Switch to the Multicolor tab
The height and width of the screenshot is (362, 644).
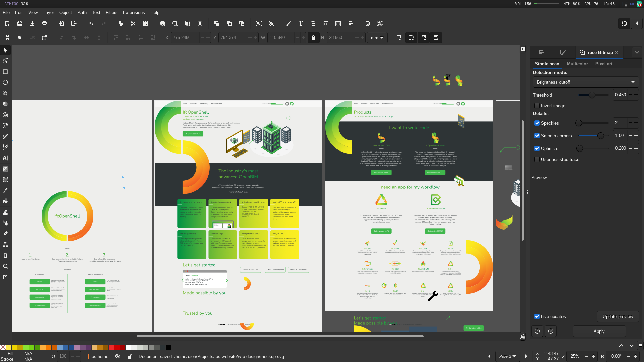(x=577, y=64)
